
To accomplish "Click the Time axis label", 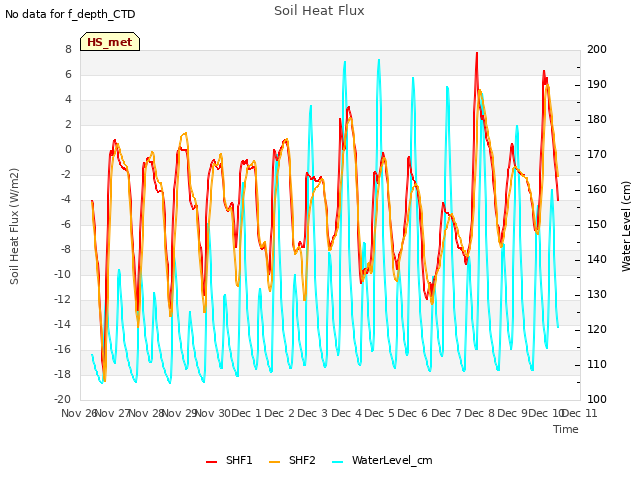I will click(x=566, y=429).
